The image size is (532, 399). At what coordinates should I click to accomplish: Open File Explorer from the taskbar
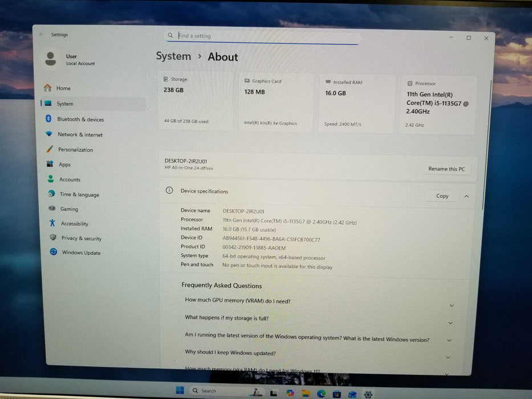coord(306,393)
